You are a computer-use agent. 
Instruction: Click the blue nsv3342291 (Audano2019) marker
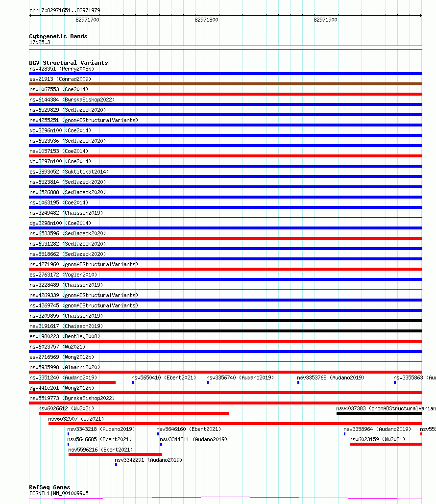click(x=116, y=464)
